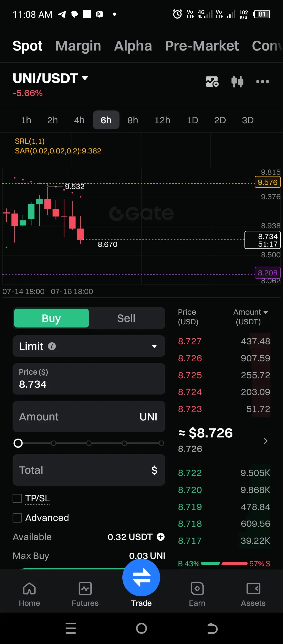The image size is (283, 644).
Task: Select the 1h chart interval
Action: [26, 120]
